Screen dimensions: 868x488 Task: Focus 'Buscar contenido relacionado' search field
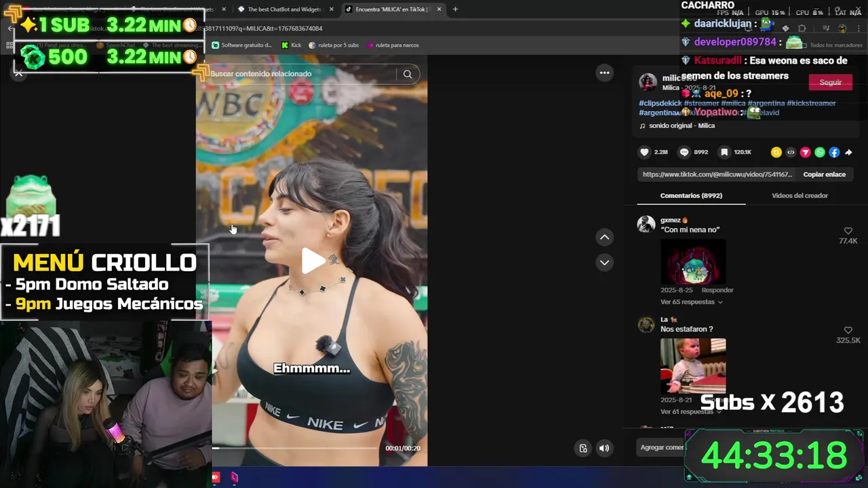point(302,74)
